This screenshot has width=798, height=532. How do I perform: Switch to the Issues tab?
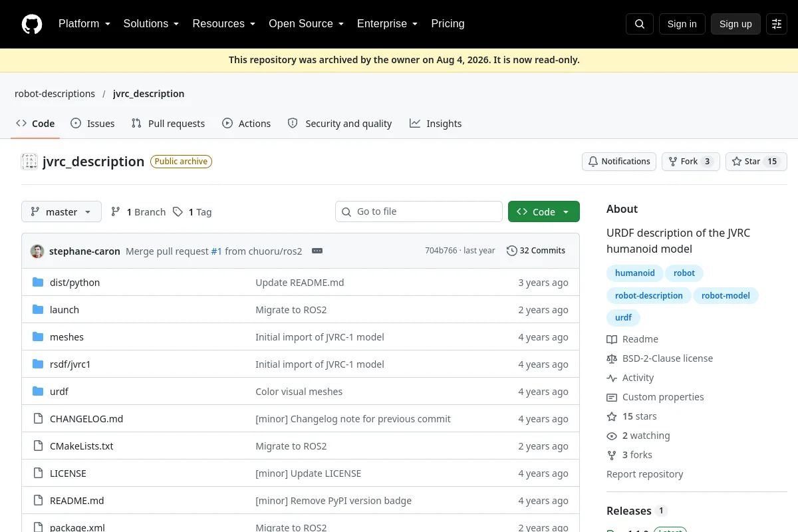pos(92,124)
